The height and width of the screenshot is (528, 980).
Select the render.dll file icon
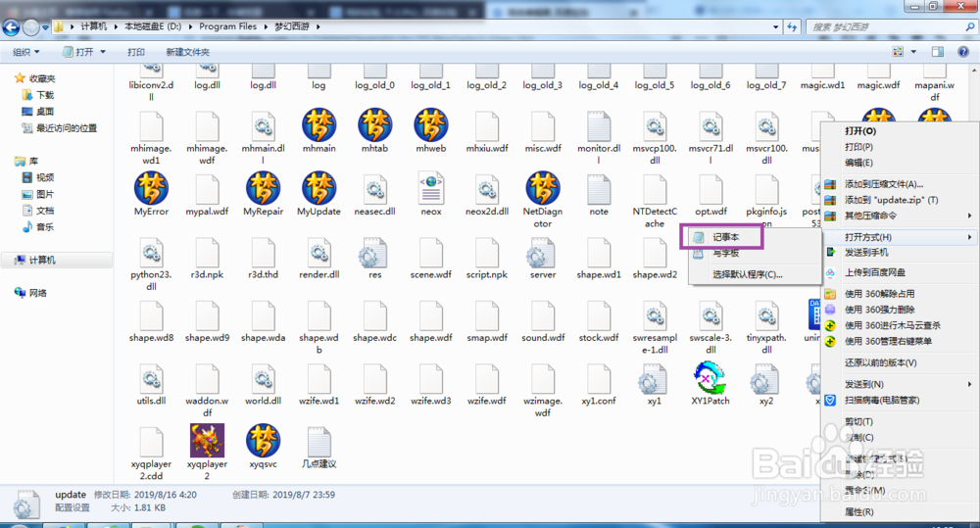tap(318, 253)
